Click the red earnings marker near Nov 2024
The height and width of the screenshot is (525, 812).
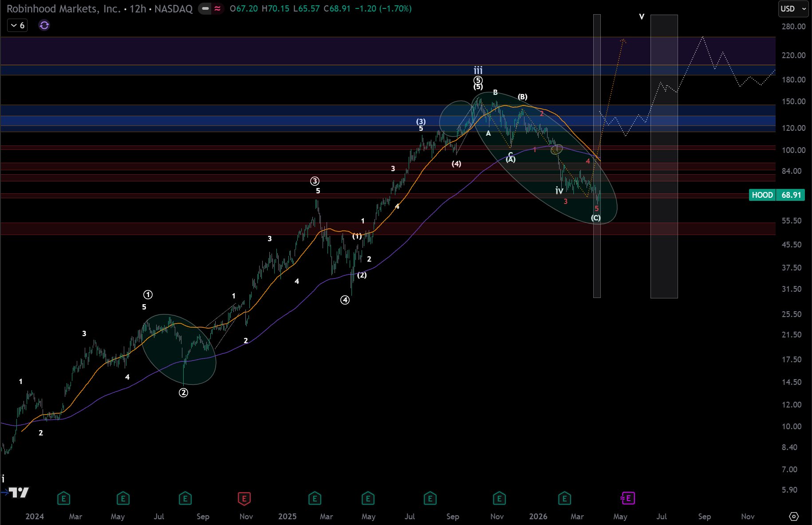(x=244, y=498)
